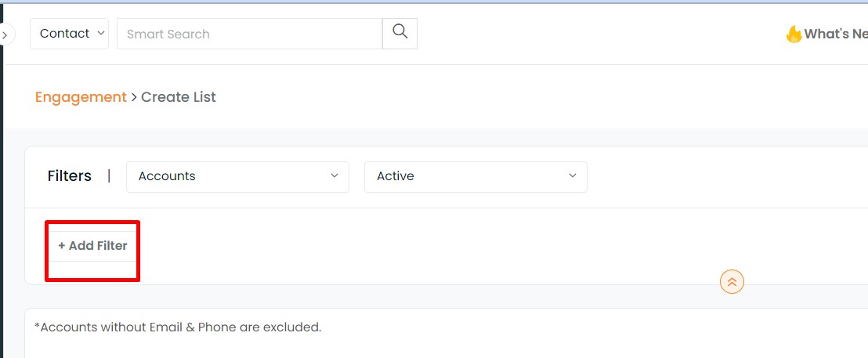Click the What's New fire icon
This screenshot has width=868, height=358.
tap(794, 34)
